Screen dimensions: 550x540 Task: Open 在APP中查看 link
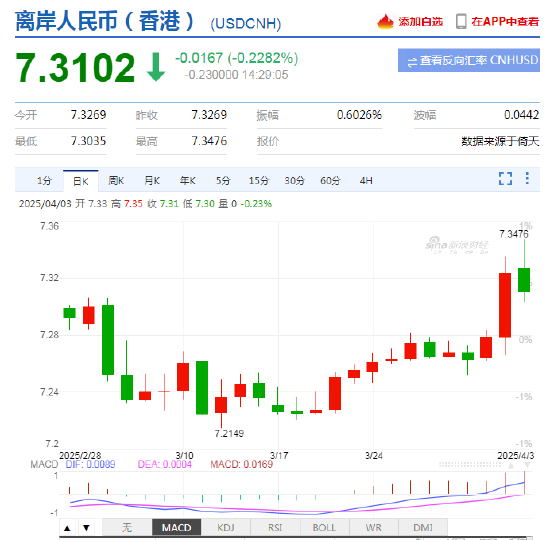coord(505,22)
